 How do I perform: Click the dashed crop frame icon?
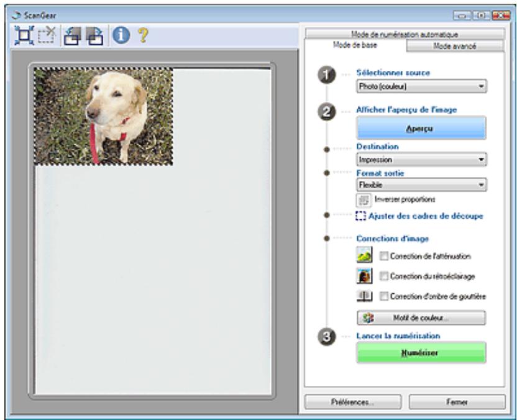(x=360, y=216)
